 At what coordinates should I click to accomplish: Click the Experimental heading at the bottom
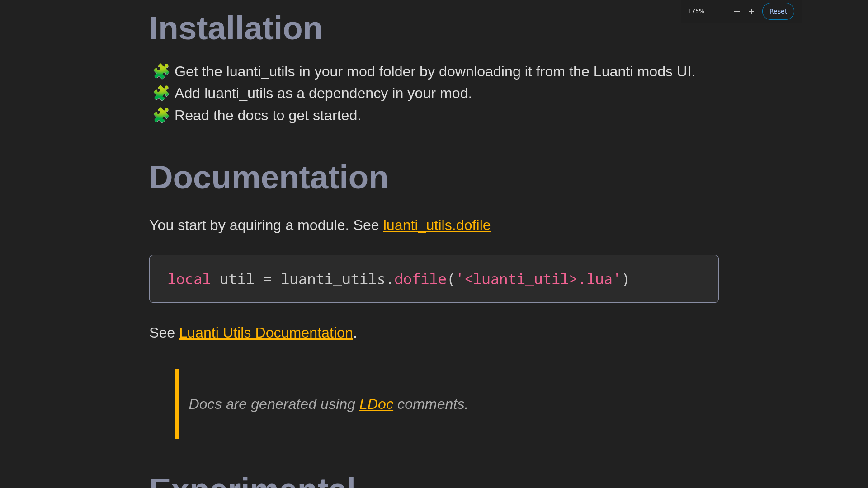tap(253, 483)
